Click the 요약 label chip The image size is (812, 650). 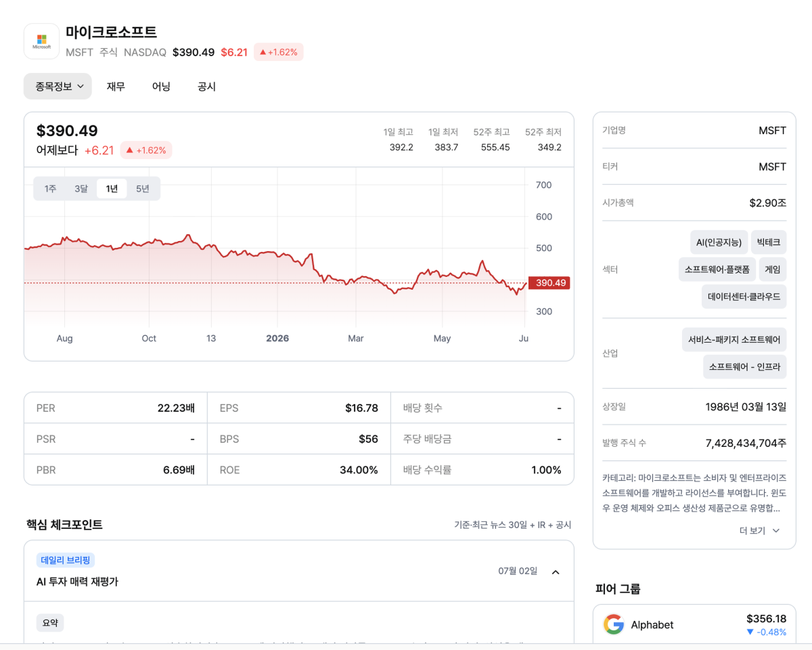[x=50, y=623]
